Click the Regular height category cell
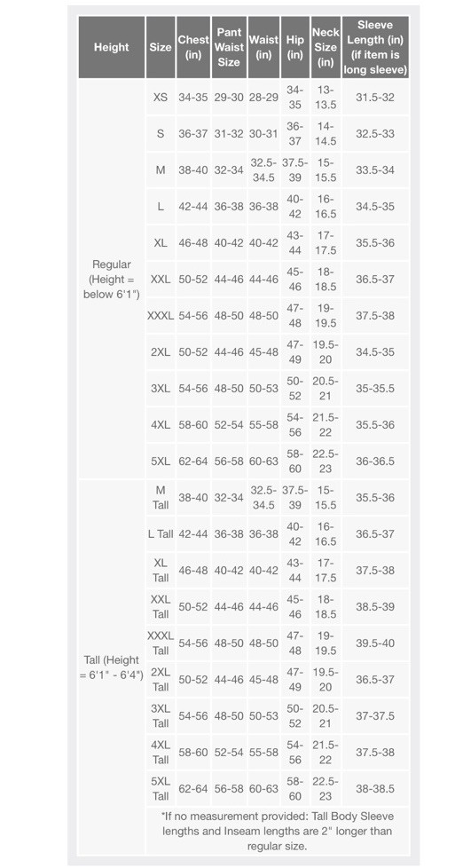463x868 pixels. pyautogui.click(x=111, y=279)
